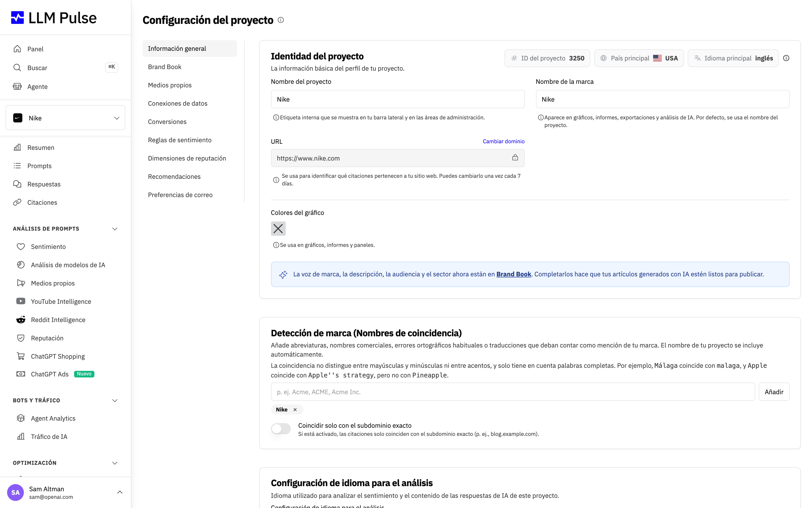The height and width of the screenshot is (508, 812).
Task: Click the ID del proyecto 3250 badge
Action: (547, 58)
